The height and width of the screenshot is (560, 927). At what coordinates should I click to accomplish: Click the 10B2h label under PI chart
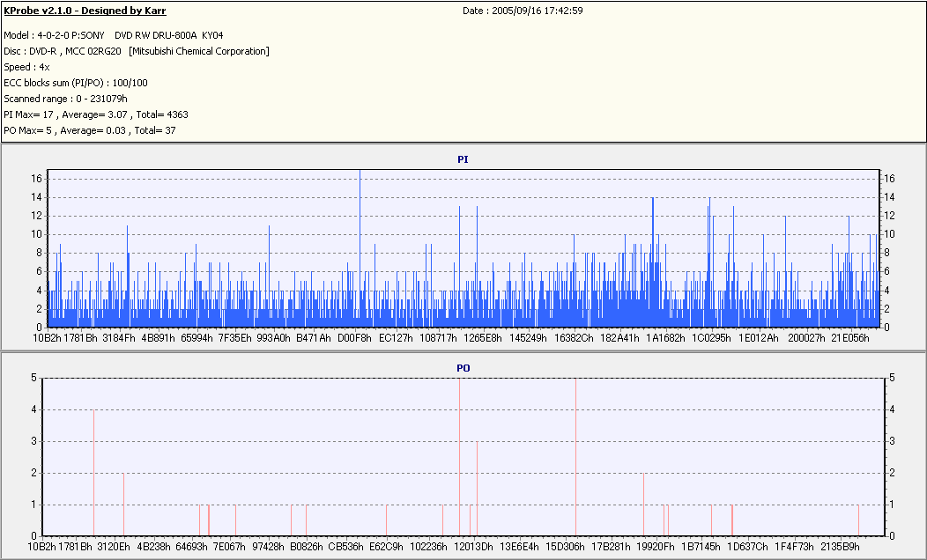point(47,337)
